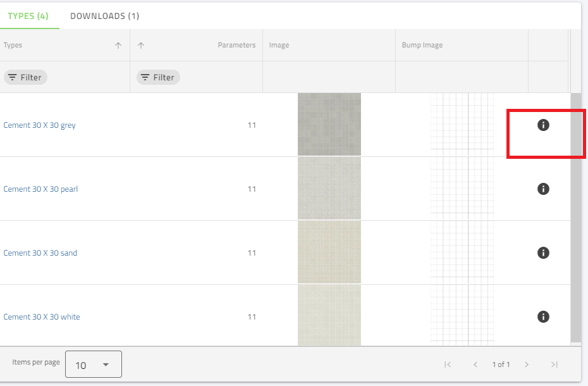Open the Cement 30 X 30 sand link
588x386 pixels.
(x=40, y=252)
